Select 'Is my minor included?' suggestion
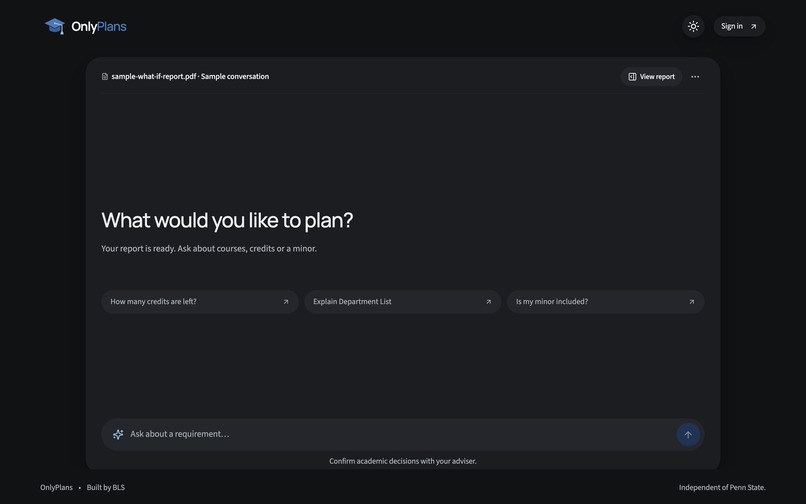 point(606,302)
